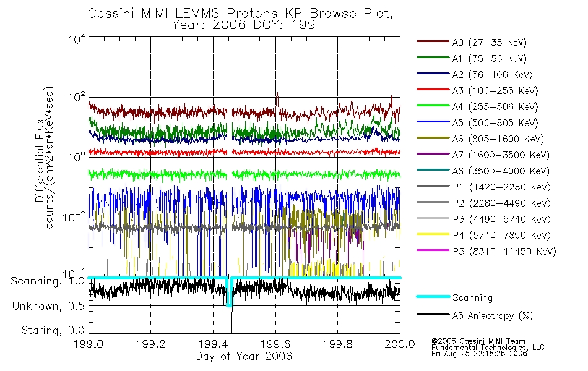Click the A6 (805-1600 KeV) legend label
Screen dimensions: 588x371
tap(498, 139)
